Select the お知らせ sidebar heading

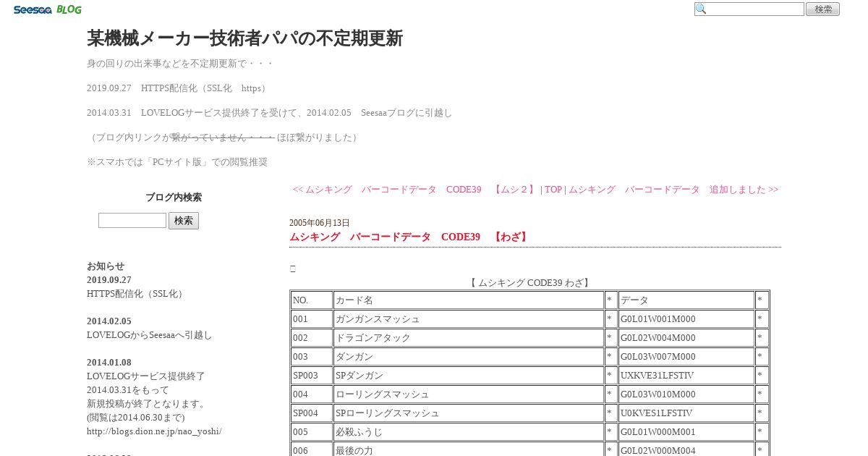point(106,266)
